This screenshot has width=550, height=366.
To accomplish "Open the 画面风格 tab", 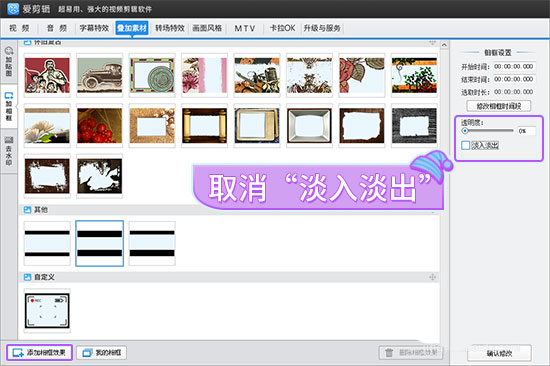I will tap(207, 28).
